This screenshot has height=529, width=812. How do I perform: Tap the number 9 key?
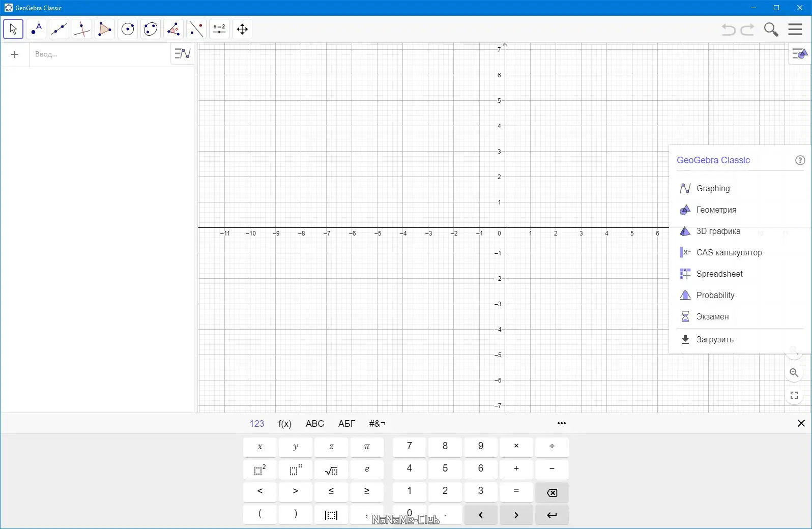[481, 447]
